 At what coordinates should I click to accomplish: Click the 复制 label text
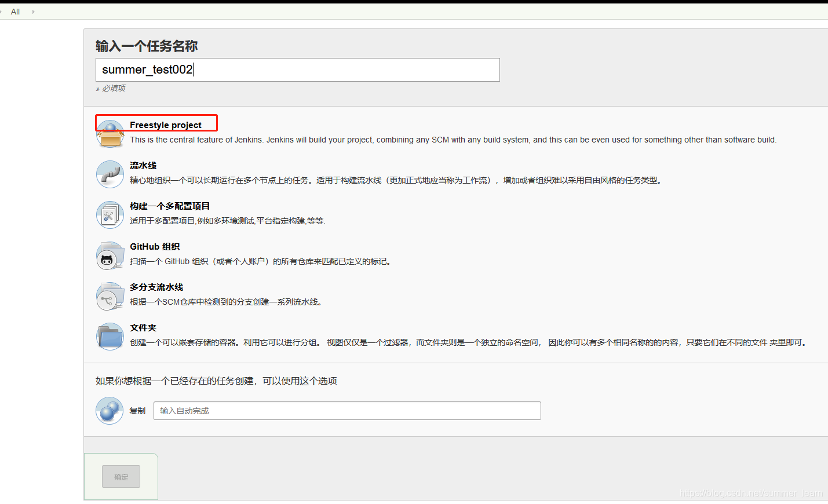coord(137,411)
